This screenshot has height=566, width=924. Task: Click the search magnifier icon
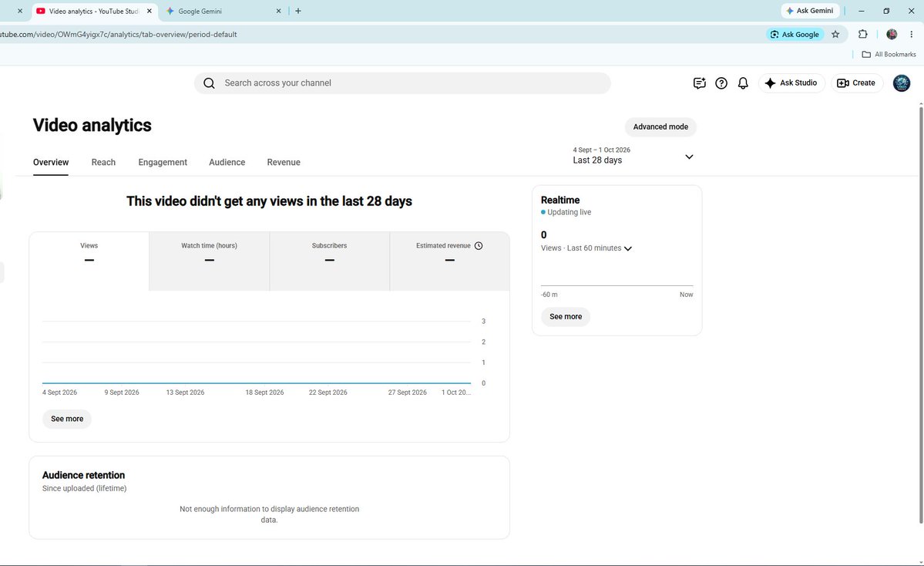coord(209,83)
